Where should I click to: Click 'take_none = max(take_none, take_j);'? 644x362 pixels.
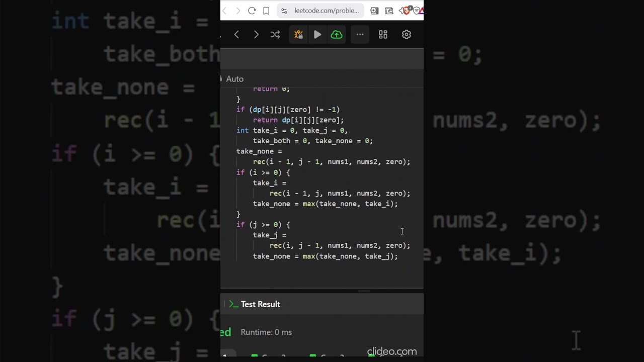coord(325,256)
